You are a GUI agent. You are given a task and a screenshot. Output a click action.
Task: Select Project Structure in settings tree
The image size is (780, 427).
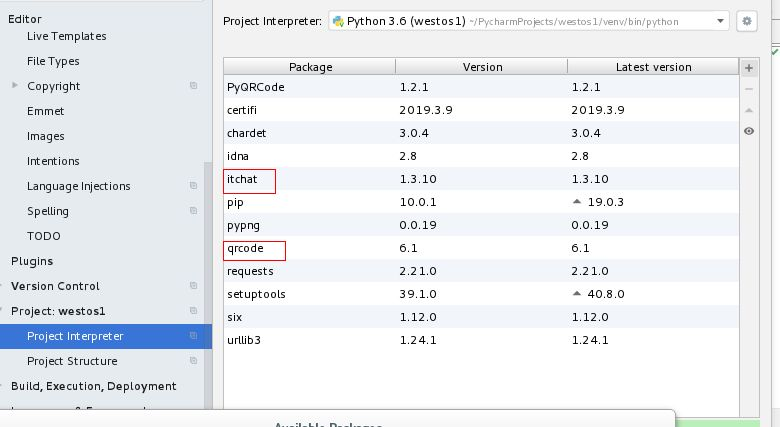coord(72,361)
